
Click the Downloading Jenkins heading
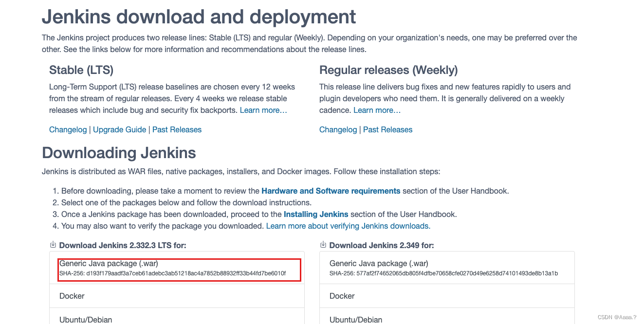point(119,153)
